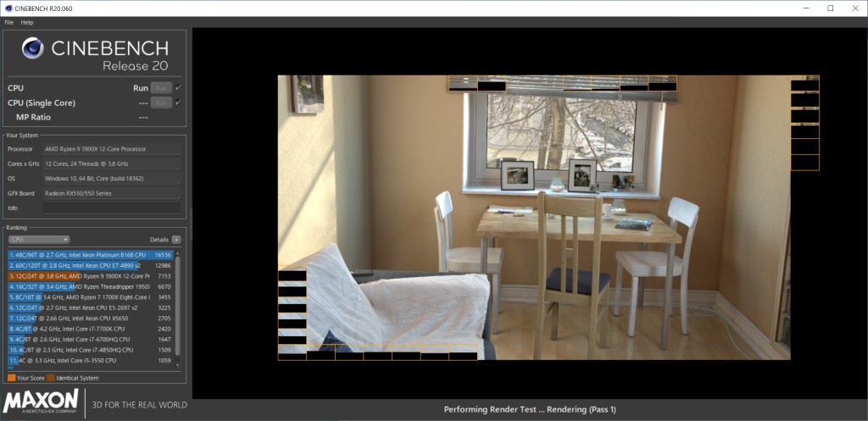The width and height of the screenshot is (868, 421).
Task: Open the CPU ranking type dropdown
Action: (38, 240)
